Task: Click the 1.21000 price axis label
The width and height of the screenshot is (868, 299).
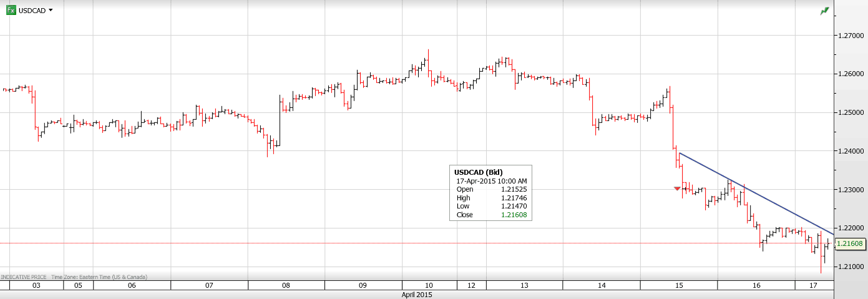Action: tap(851, 267)
